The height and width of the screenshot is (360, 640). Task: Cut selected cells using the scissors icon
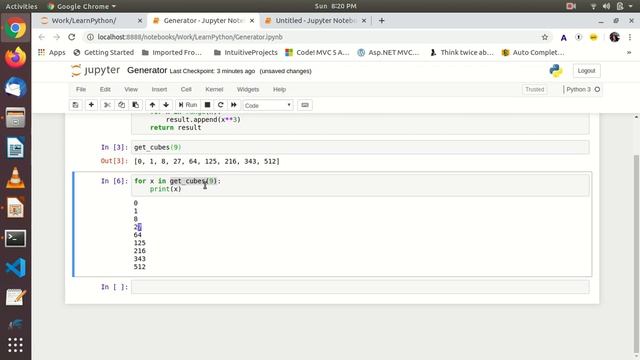click(x=107, y=105)
